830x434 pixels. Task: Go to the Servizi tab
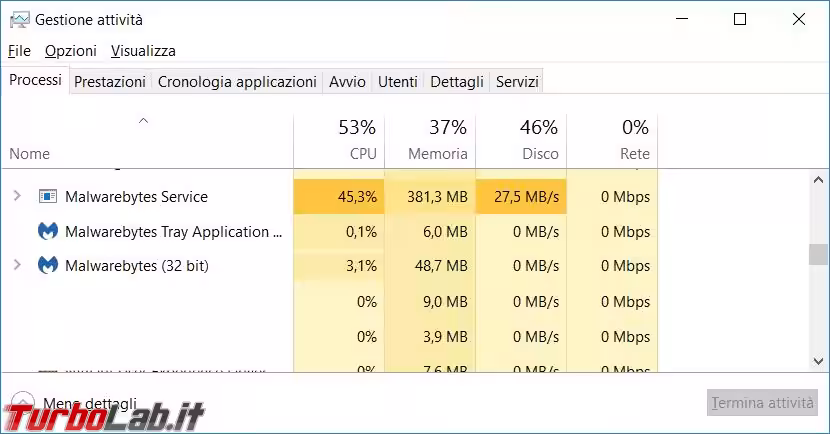[517, 82]
